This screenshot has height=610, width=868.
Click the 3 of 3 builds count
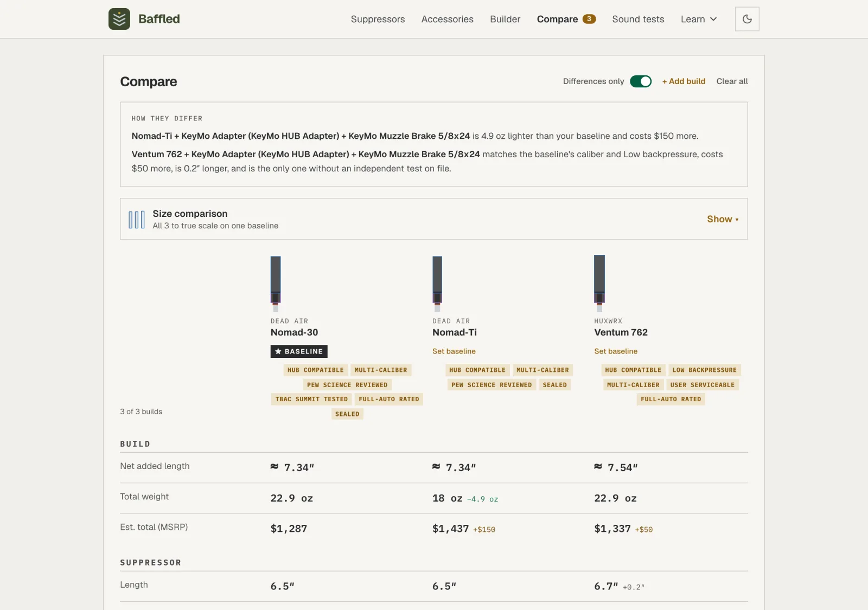(x=141, y=412)
